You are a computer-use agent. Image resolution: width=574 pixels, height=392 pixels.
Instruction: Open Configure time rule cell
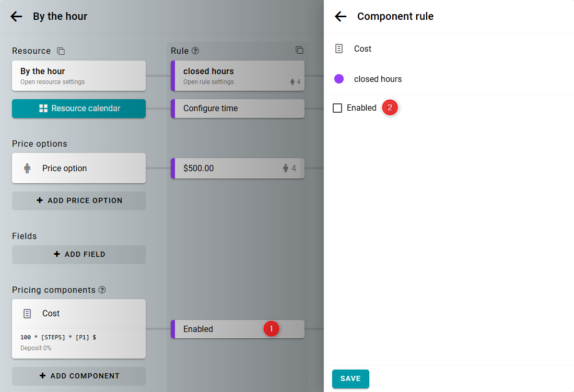pos(238,109)
